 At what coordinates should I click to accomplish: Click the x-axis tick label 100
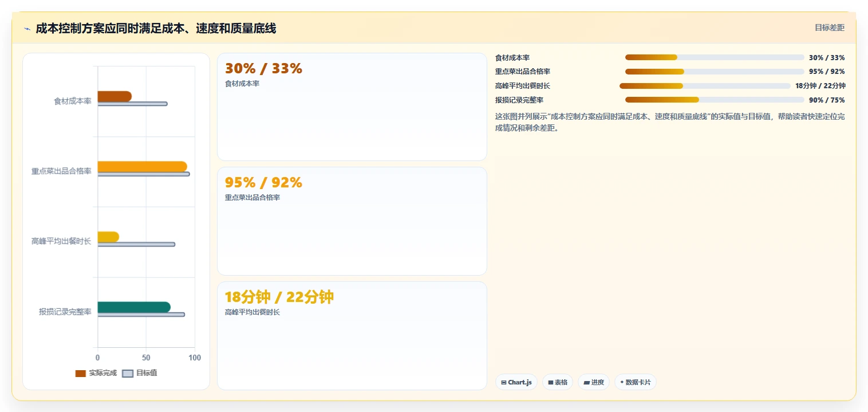(195, 358)
